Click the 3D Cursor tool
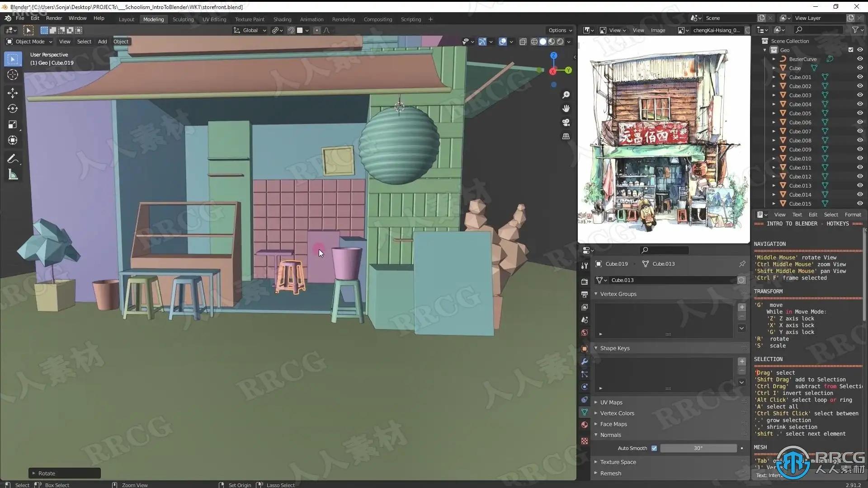This screenshot has width=868, height=488. click(x=13, y=75)
